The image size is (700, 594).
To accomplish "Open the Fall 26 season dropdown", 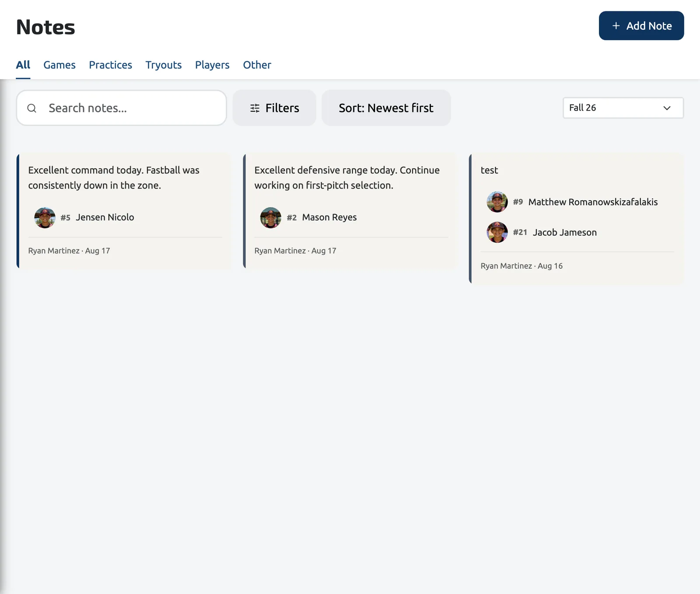I will 623,108.
